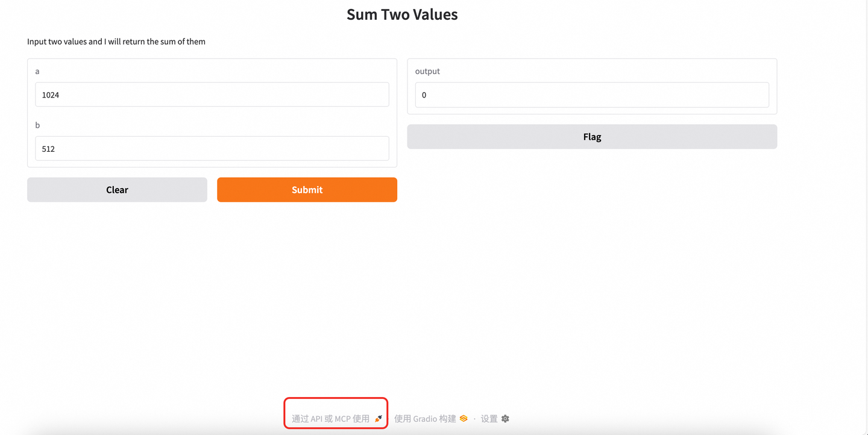
Task: Open settings via the gear icon
Action: click(x=506, y=419)
